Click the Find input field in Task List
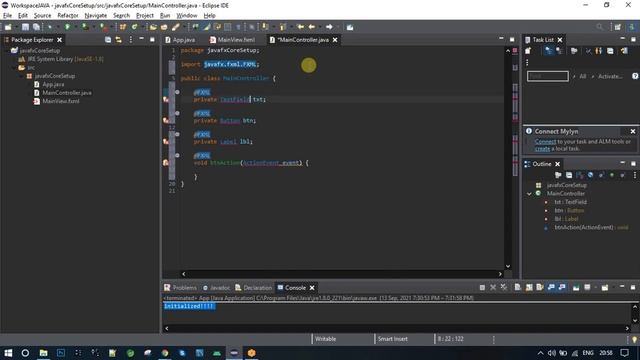640x360 pixels. point(547,76)
